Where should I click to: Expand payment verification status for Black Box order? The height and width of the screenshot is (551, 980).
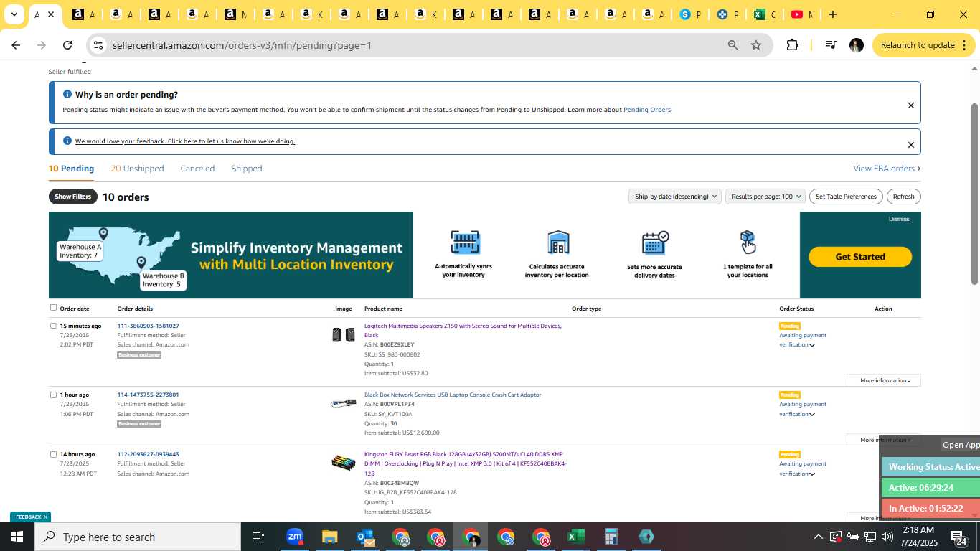pyautogui.click(x=812, y=414)
